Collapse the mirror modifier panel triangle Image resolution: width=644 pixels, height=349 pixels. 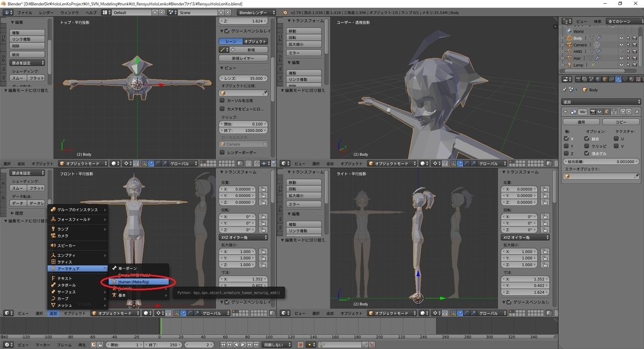(x=565, y=112)
